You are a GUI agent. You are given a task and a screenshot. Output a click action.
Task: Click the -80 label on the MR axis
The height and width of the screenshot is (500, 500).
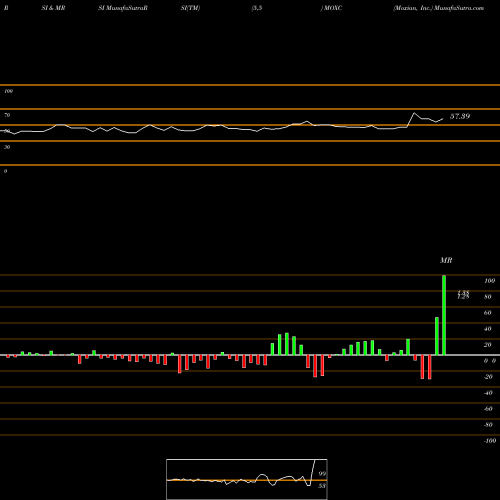(x=488, y=425)
